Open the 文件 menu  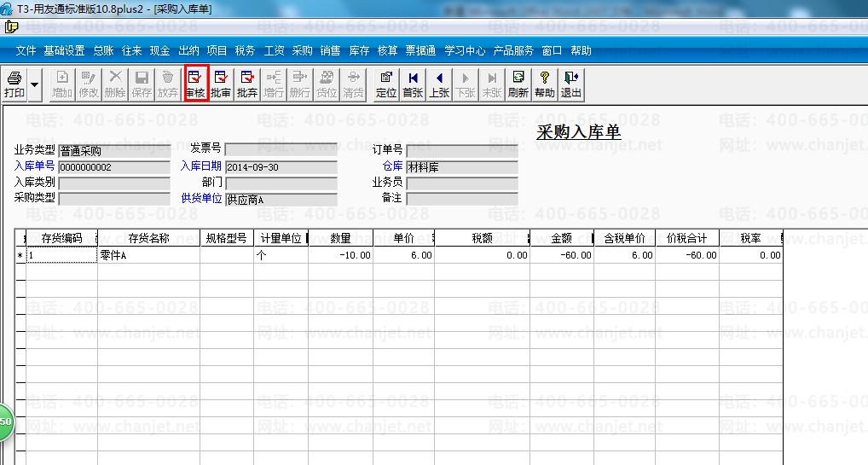click(x=26, y=51)
